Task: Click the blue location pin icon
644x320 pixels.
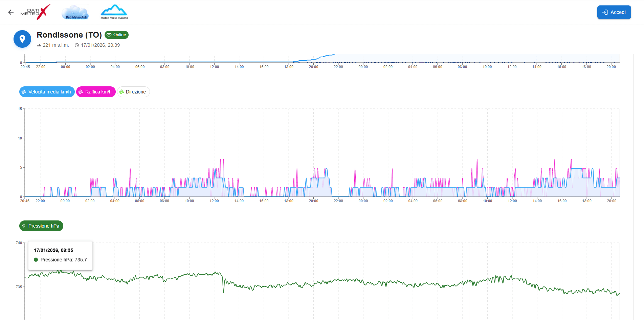Action: (x=22, y=39)
